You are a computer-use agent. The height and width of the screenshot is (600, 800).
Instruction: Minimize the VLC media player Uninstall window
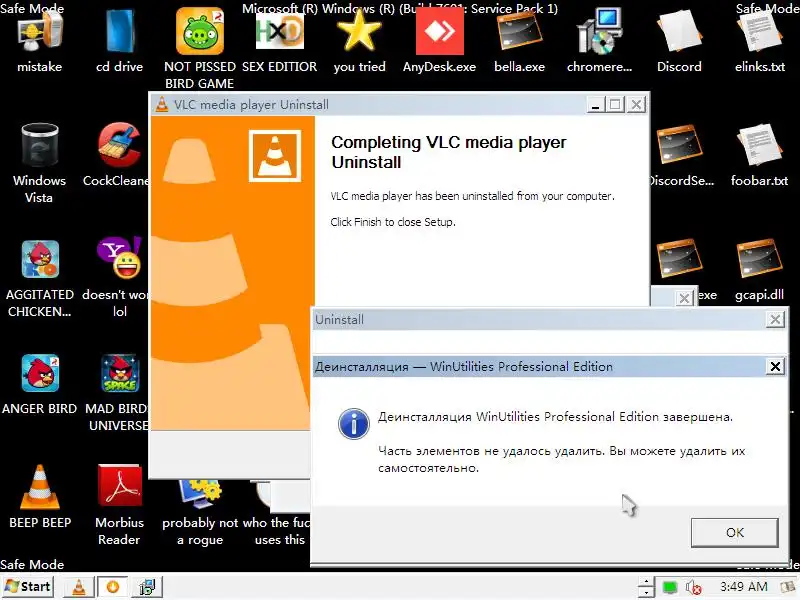[595, 105]
